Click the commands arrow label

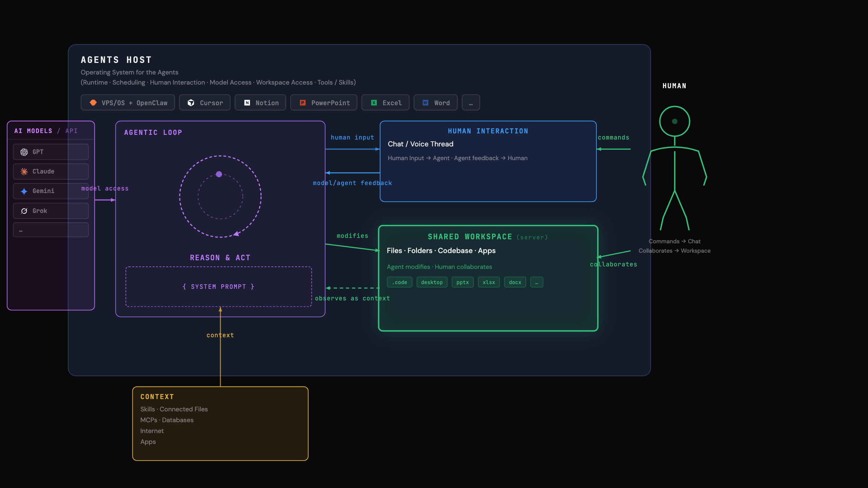614,137
